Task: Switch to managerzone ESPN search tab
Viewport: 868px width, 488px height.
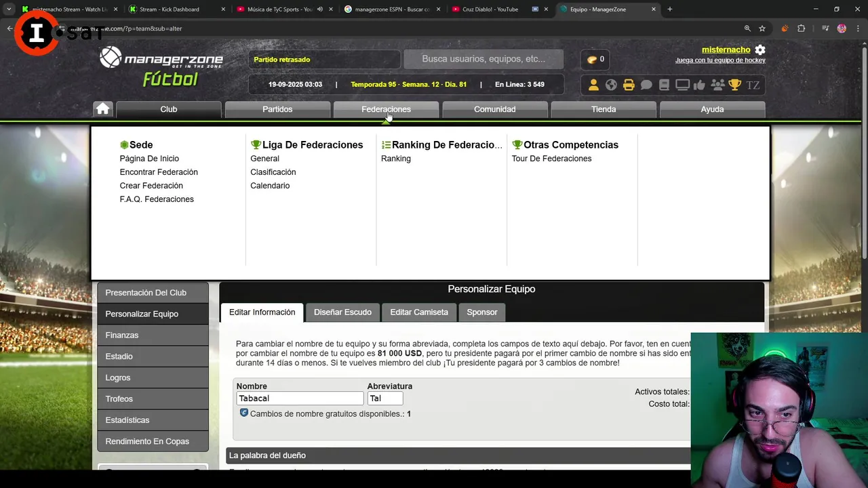Action: click(391, 9)
